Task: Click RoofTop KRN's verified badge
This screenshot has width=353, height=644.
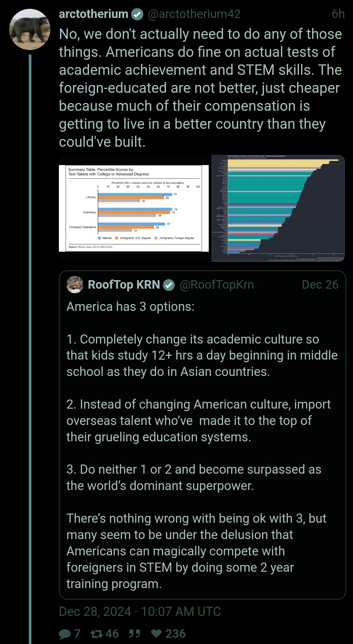Action: (x=169, y=285)
